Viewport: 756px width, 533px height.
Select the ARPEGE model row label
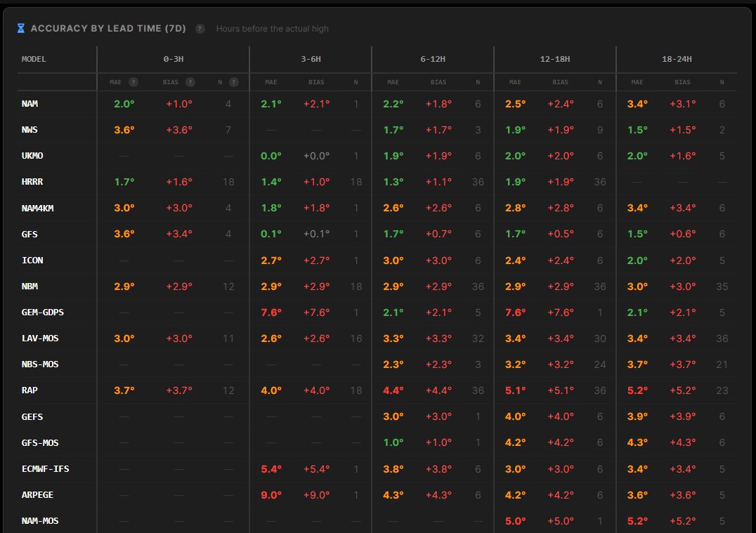[x=38, y=495]
